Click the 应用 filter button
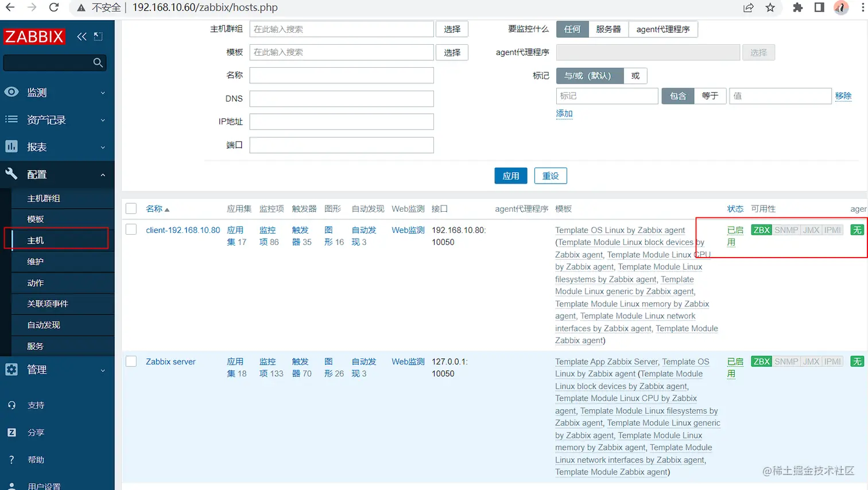 pos(511,176)
